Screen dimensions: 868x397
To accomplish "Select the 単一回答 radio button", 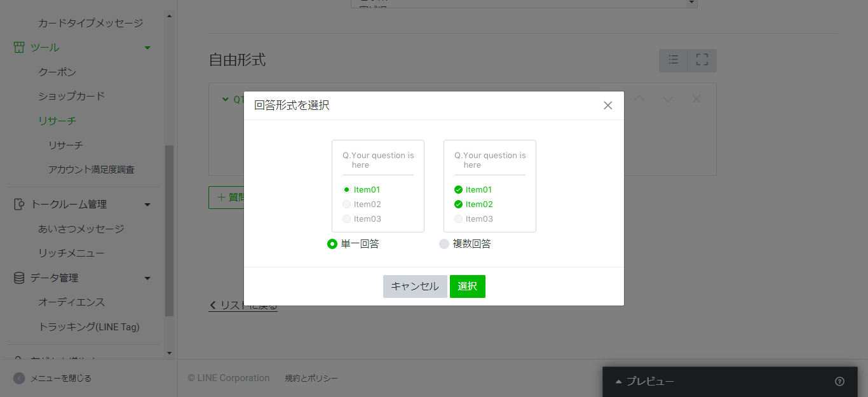I will coord(332,244).
